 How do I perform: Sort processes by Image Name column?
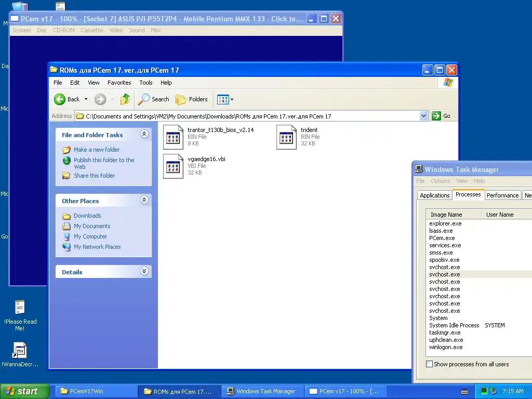(454, 215)
